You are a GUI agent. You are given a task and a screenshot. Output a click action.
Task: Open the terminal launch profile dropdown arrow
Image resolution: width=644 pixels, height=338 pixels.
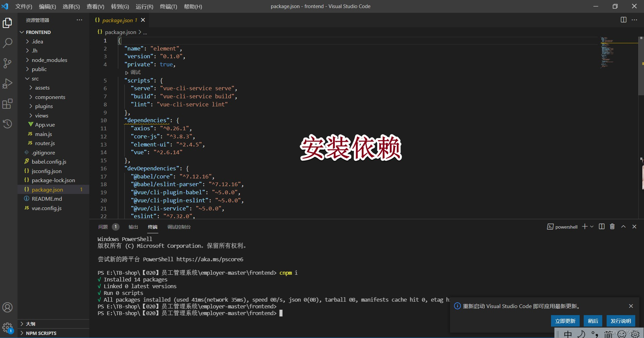(592, 227)
